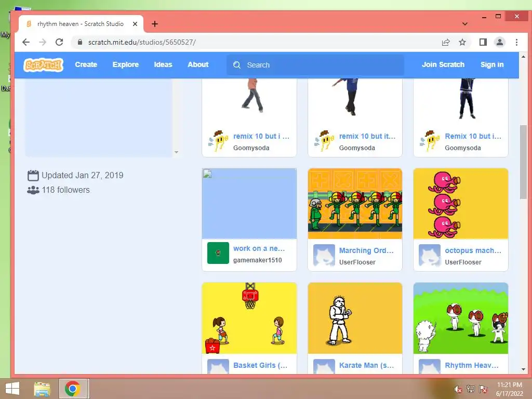The image size is (532, 399).
Task: Click the Action Center flag icon
Action: (x=483, y=389)
